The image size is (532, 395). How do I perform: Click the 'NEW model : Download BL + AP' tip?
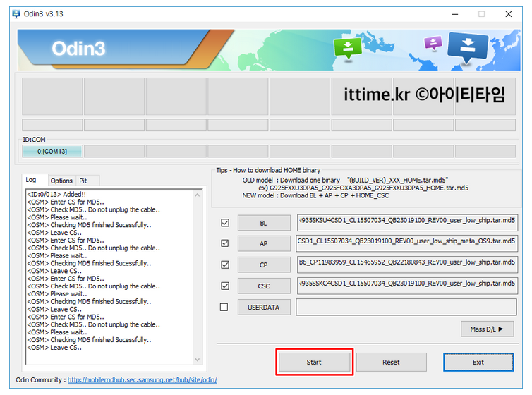coord(315,195)
